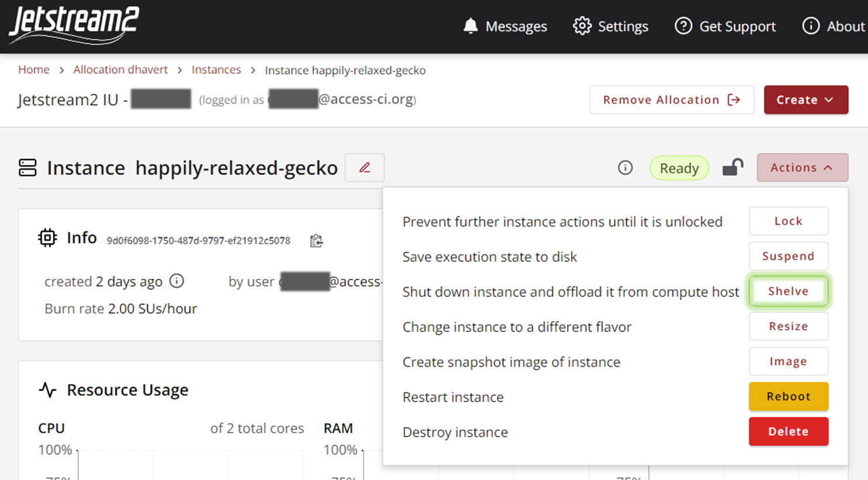Navigate to Home via breadcrumb
The height and width of the screenshot is (480, 868).
pos(33,70)
